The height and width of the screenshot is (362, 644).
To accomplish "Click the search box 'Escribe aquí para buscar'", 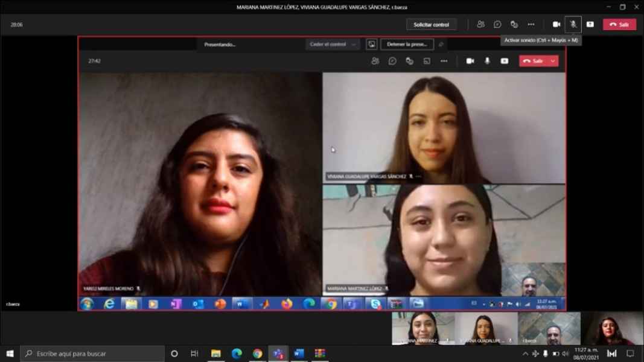I will [93, 354].
